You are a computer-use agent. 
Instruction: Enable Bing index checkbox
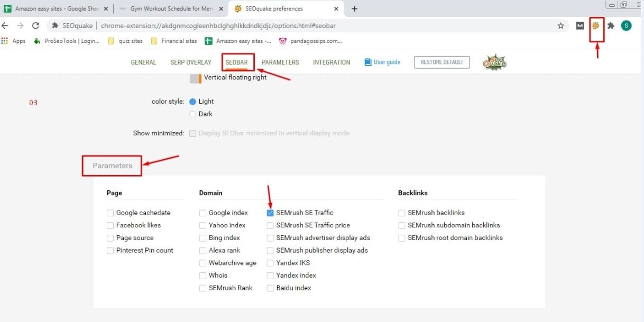203,238
